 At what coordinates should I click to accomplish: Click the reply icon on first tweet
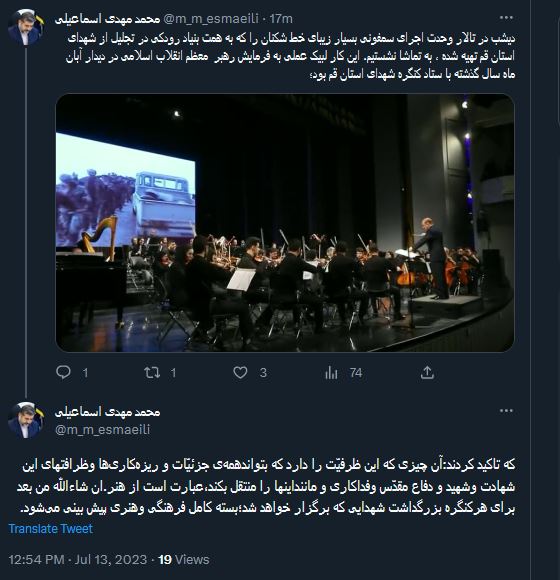point(63,372)
